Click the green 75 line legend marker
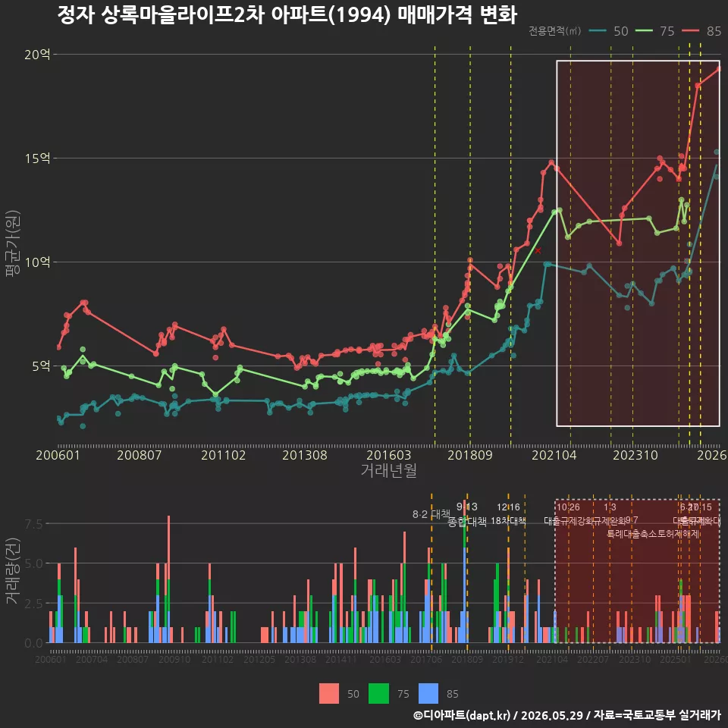This screenshot has width=728, height=728. [644, 30]
